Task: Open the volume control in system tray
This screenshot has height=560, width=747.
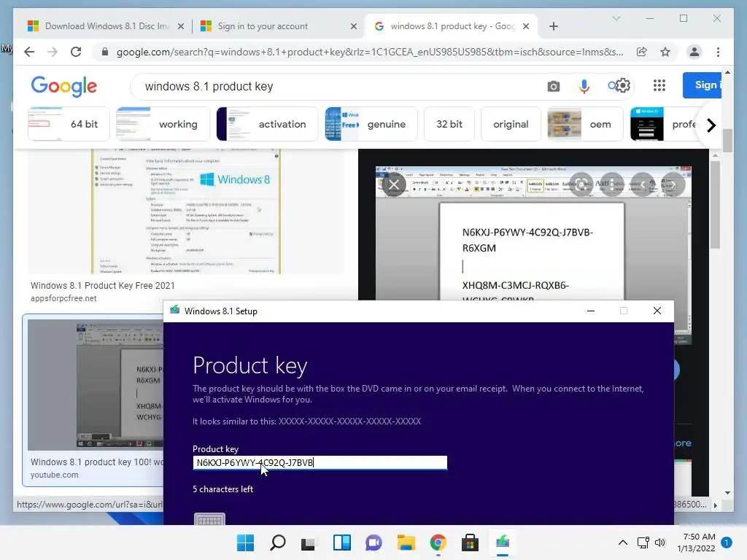Action: coord(660,542)
